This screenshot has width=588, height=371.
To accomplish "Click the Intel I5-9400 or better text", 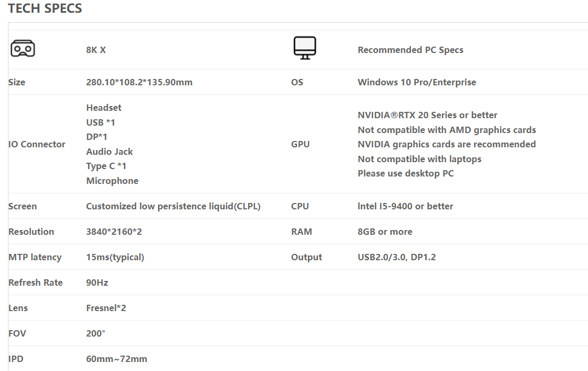I will pyautogui.click(x=406, y=206).
